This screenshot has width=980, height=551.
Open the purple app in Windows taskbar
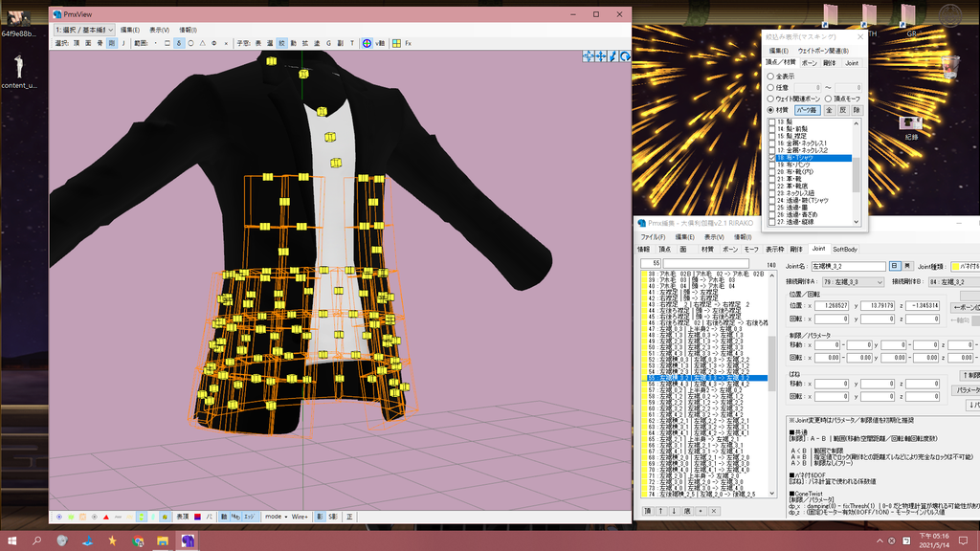[x=188, y=540]
